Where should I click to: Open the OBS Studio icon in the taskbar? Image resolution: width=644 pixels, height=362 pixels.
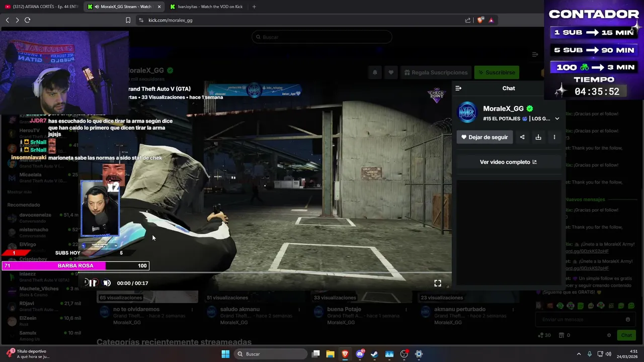tap(404, 354)
